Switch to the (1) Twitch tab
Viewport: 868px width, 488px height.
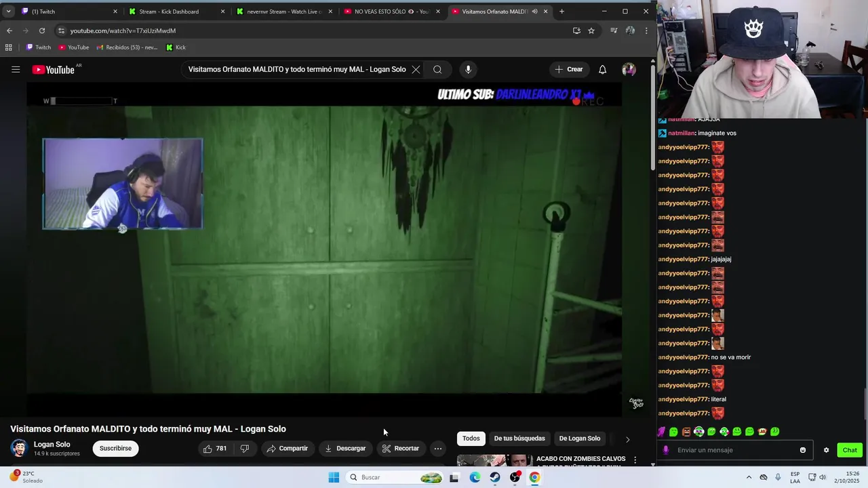tap(71, 12)
